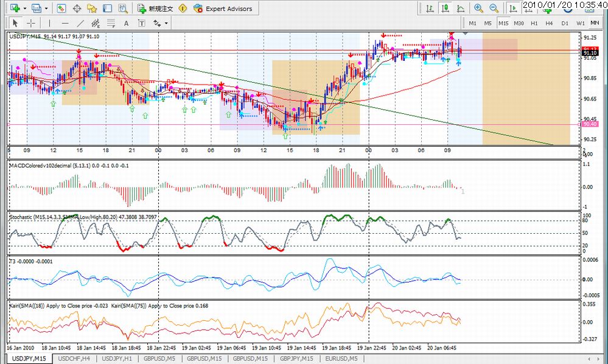Draw a vertical line
This screenshot has height=364, width=608.
49,23
